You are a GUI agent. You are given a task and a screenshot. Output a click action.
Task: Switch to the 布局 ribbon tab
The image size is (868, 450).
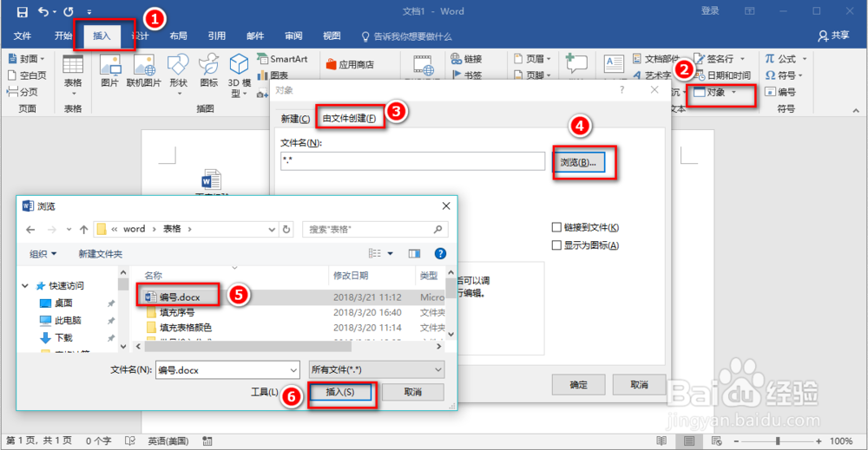[178, 36]
